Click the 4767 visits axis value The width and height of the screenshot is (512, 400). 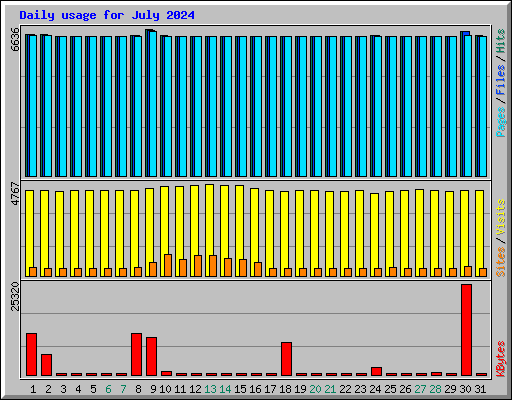coord(15,193)
